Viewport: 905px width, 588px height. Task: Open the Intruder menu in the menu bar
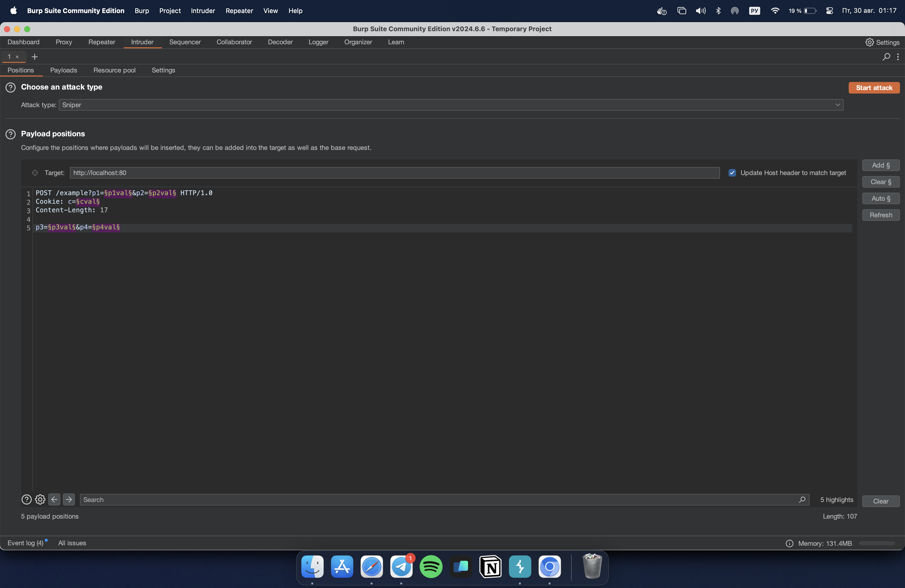click(x=203, y=11)
